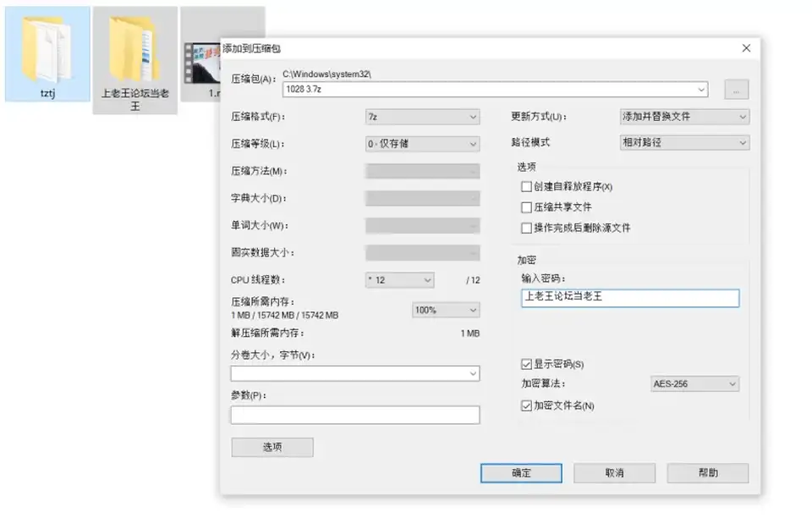Screen dimensions: 812x529
Task: Click the 添加到压缩包 dialog title
Action: point(252,49)
